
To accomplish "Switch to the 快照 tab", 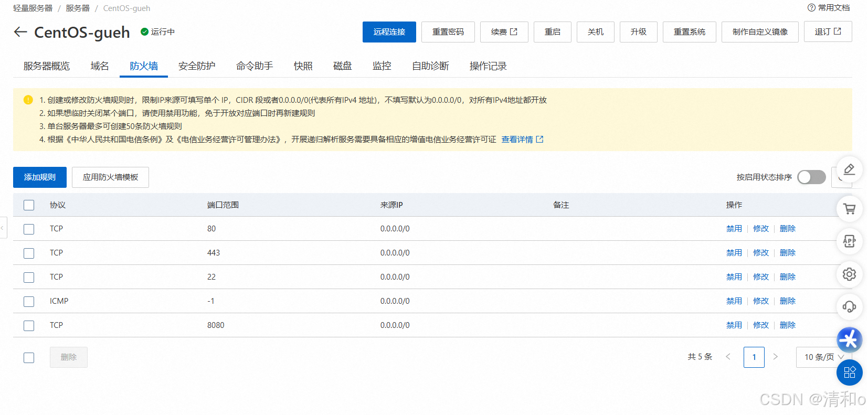I will point(303,66).
